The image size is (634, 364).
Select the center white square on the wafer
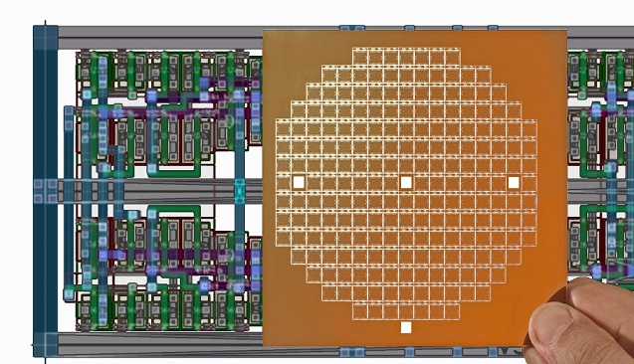406,183
